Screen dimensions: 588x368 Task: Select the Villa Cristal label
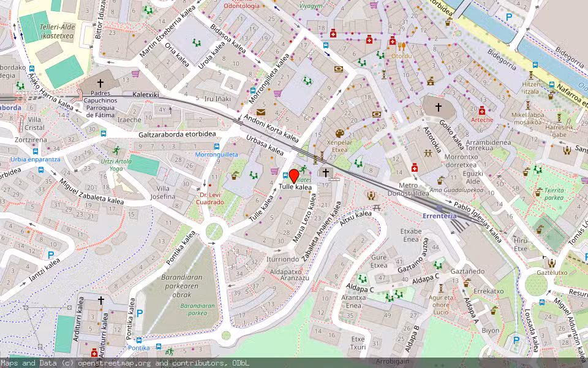click(34, 123)
